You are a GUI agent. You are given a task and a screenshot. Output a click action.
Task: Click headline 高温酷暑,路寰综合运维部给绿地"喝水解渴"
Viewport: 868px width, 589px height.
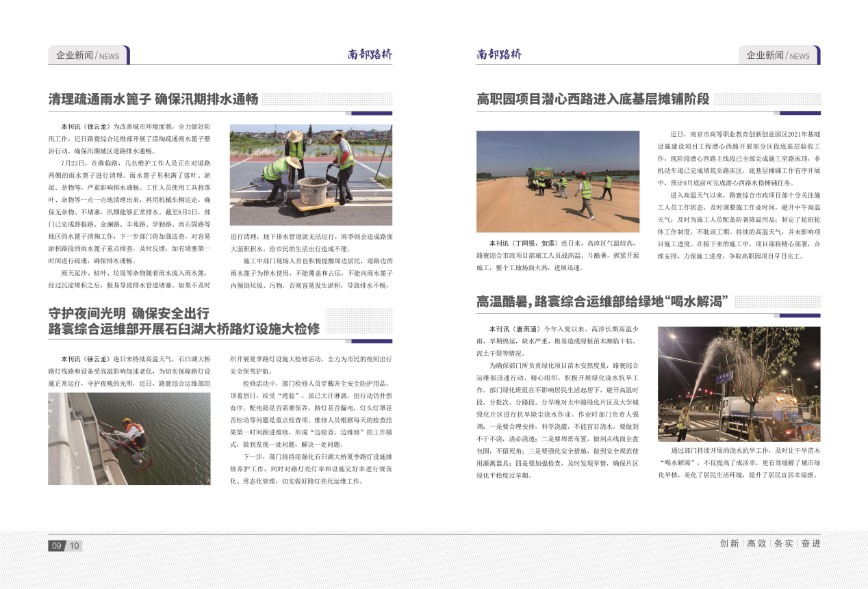(602, 302)
